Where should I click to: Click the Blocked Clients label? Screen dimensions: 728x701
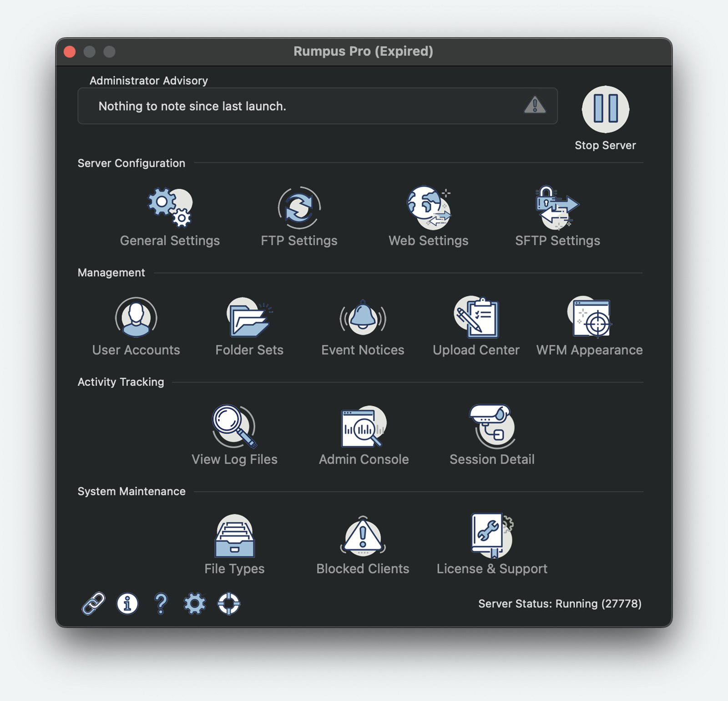tap(363, 569)
